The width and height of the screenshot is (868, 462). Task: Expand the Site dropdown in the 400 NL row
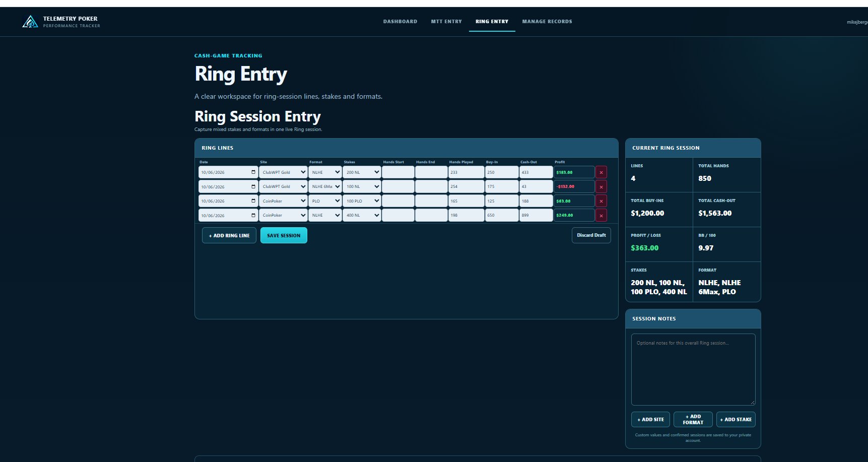click(283, 215)
